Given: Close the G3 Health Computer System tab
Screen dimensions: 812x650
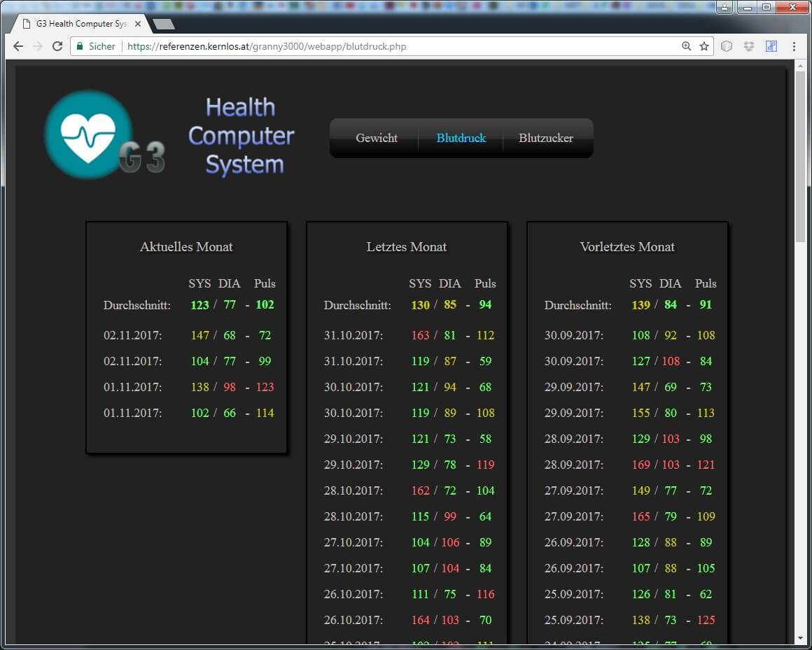Looking at the screenshot, I should click(138, 24).
